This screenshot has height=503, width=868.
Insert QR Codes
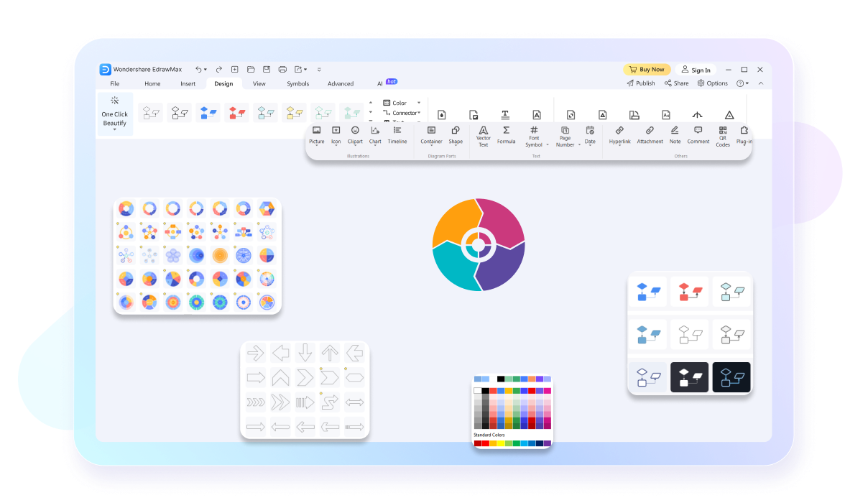click(723, 136)
